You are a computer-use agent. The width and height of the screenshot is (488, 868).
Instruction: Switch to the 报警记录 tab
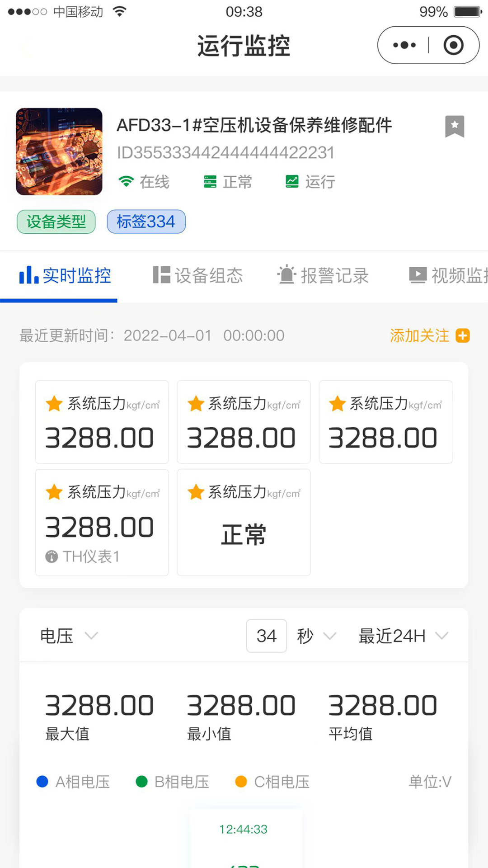pyautogui.click(x=323, y=275)
